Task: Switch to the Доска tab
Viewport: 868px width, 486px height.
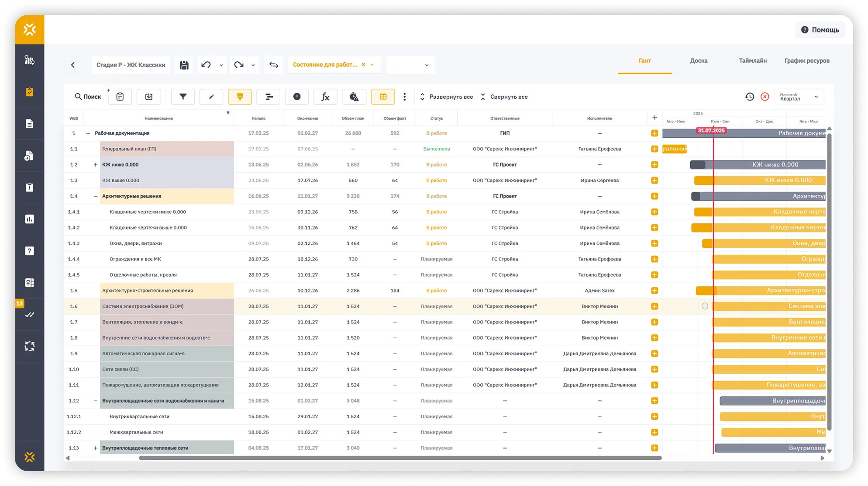Action: pos(699,61)
